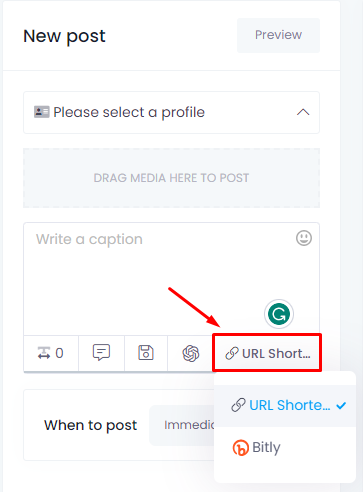Collapse profile selector using chevron arrow
Screen dimensions: 363x492
pyautogui.click(x=303, y=112)
